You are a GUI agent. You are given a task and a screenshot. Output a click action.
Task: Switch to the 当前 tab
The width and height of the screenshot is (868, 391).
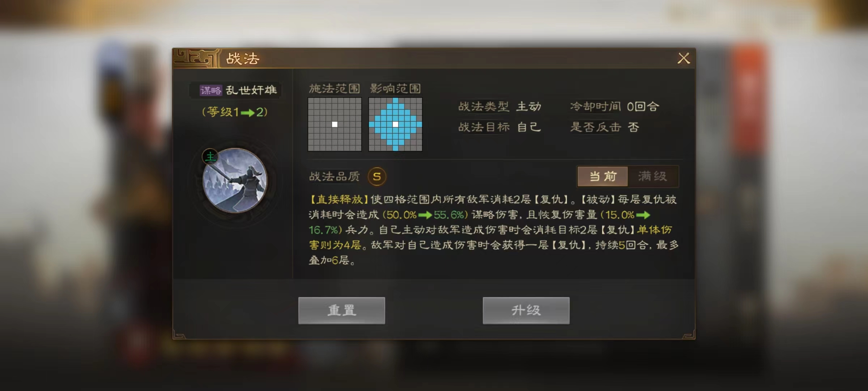tap(603, 176)
